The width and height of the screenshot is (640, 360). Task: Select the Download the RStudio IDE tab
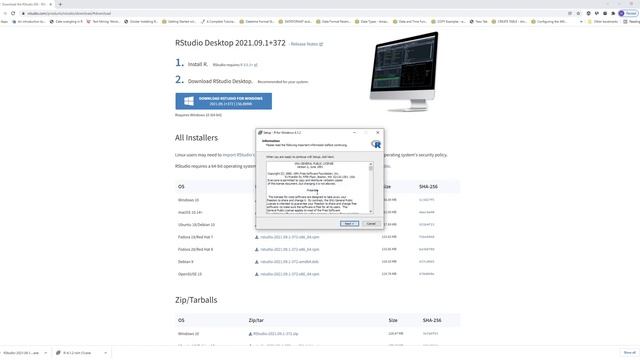pos(24,4)
